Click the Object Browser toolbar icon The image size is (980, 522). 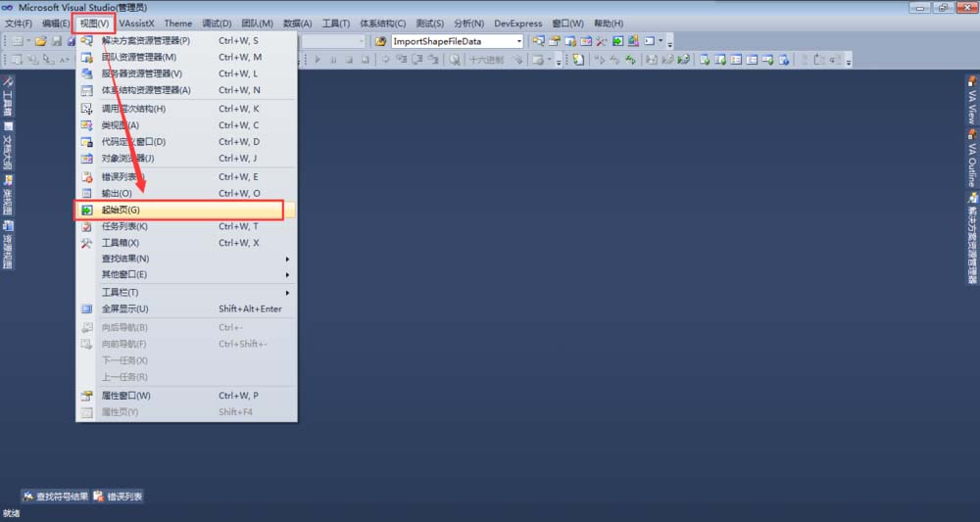tap(586, 42)
